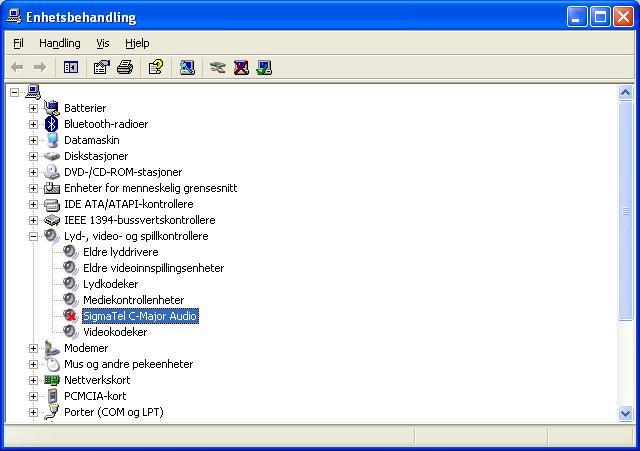This screenshot has height=451, width=640.
Task: Click the Batterier category icon
Action: (51, 108)
